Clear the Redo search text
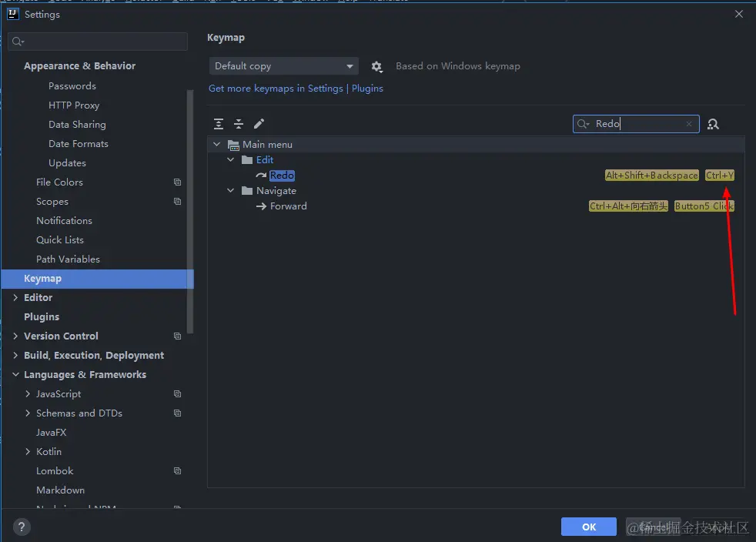 [689, 124]
